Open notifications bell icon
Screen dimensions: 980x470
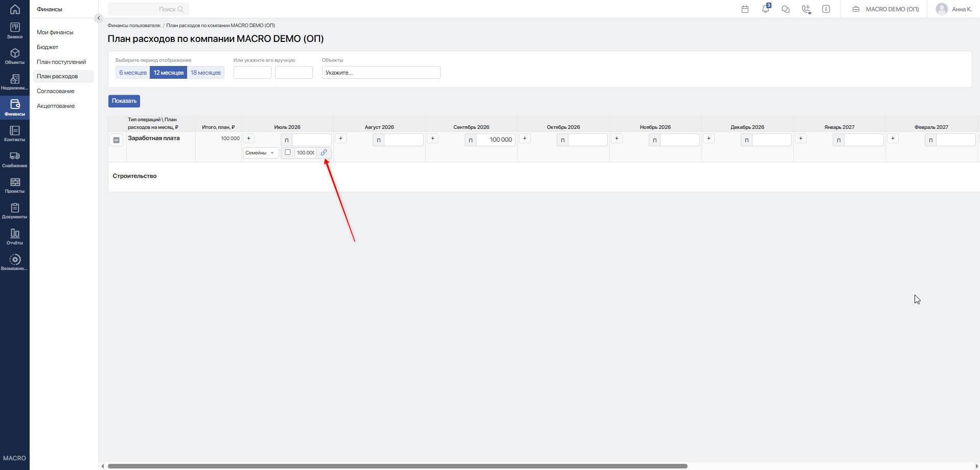click(765, 9)
